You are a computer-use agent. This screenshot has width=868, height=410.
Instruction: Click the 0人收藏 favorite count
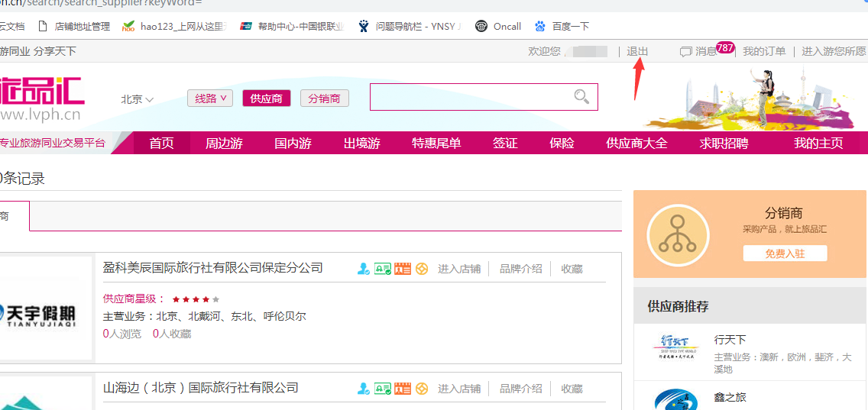click(172, 334)
